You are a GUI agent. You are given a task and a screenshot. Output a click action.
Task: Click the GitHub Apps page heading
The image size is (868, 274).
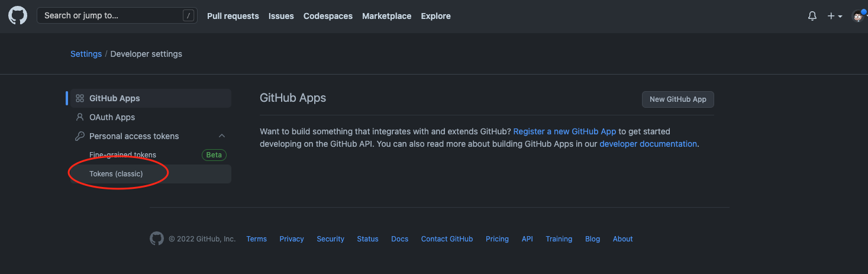293,98
